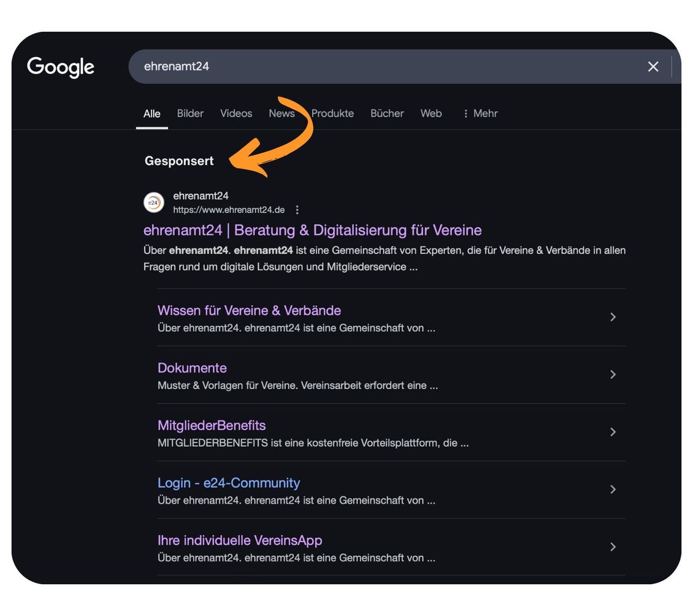Open the Dokumente sitelink

pyautogui.click(x=192, y=368)
